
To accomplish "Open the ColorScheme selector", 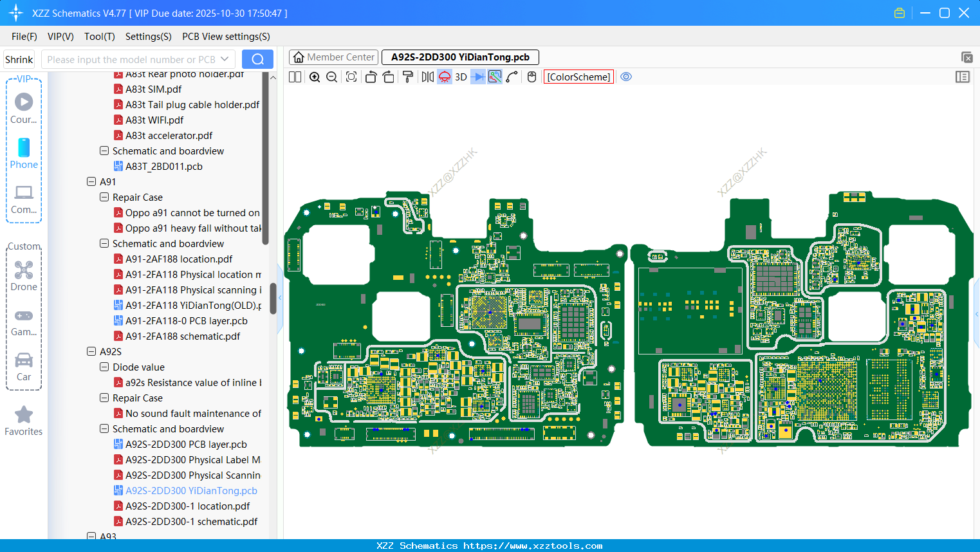I will tap(578, 77).
